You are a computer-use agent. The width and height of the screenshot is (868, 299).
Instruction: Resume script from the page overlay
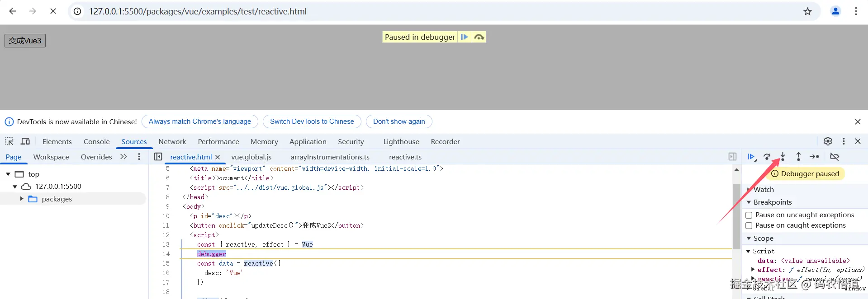[x=465, y=37]
